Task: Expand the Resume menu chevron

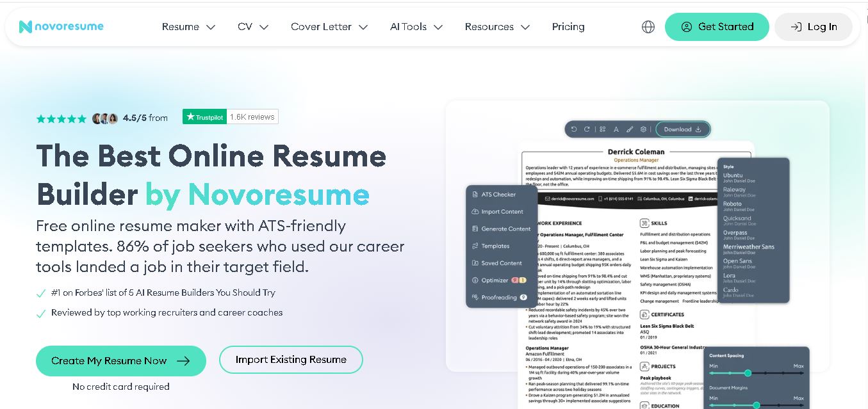Action: [x=211, y=27]
